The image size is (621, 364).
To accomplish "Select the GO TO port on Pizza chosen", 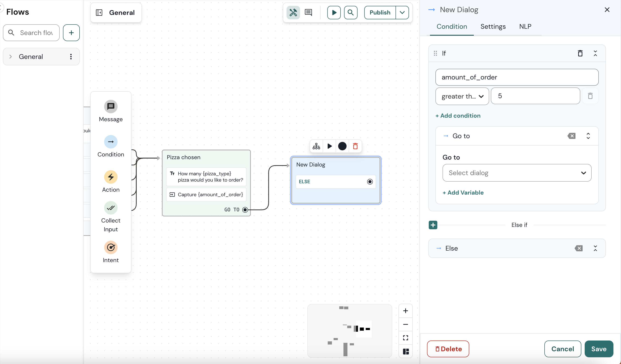I will pos(245,210).
